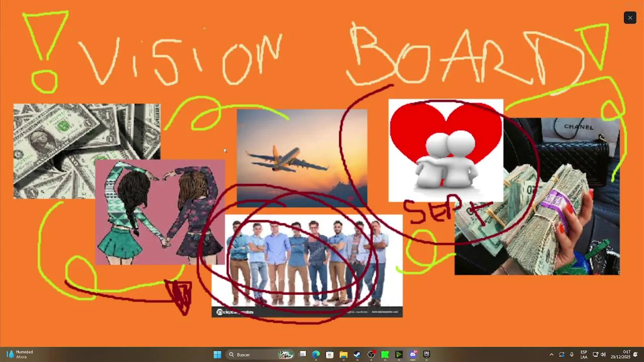This screenshot has height=362, width=644.
Task: Click the red heart couple figure picture
Action: pyautogui.click(x=446, y=151)
